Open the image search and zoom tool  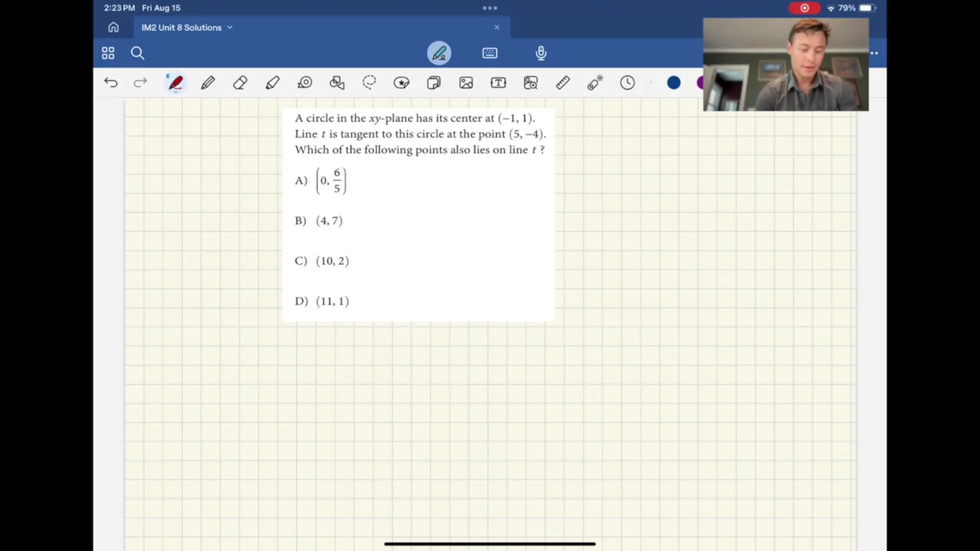point(531,83)
